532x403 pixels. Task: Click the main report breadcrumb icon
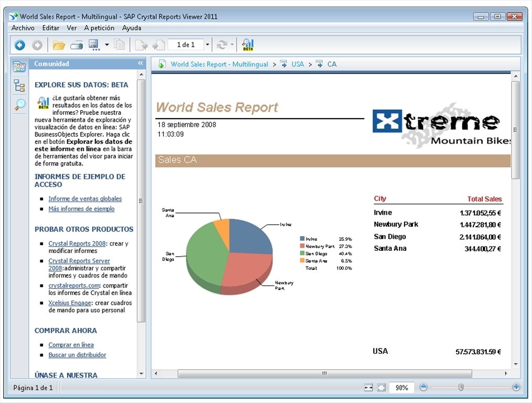[162, 64]
